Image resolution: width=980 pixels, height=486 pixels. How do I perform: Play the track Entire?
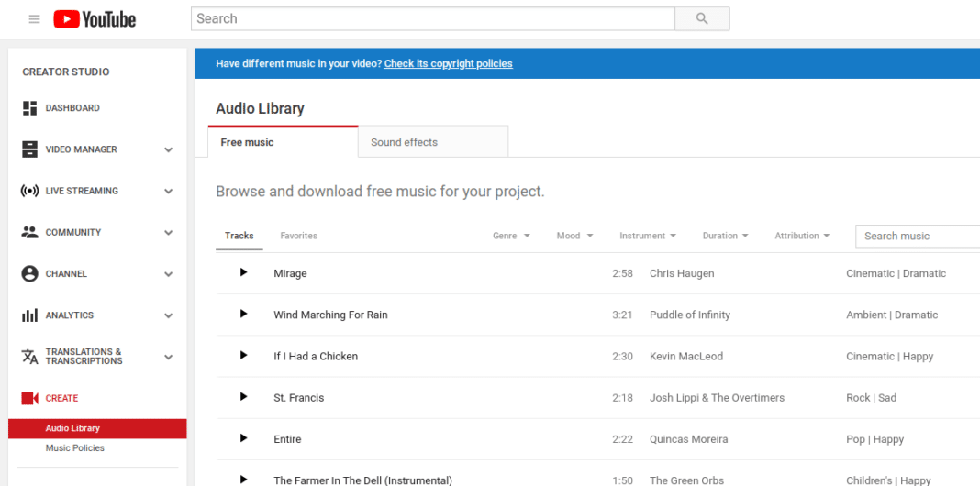click(244, 438)
